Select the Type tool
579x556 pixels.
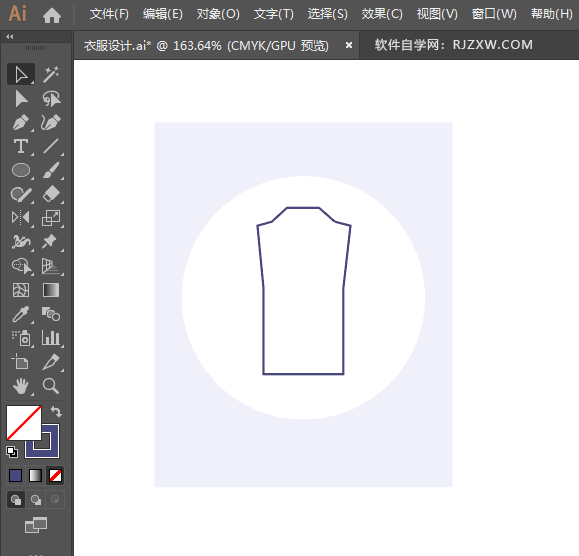pyautogui.click(x=21, y=147)
